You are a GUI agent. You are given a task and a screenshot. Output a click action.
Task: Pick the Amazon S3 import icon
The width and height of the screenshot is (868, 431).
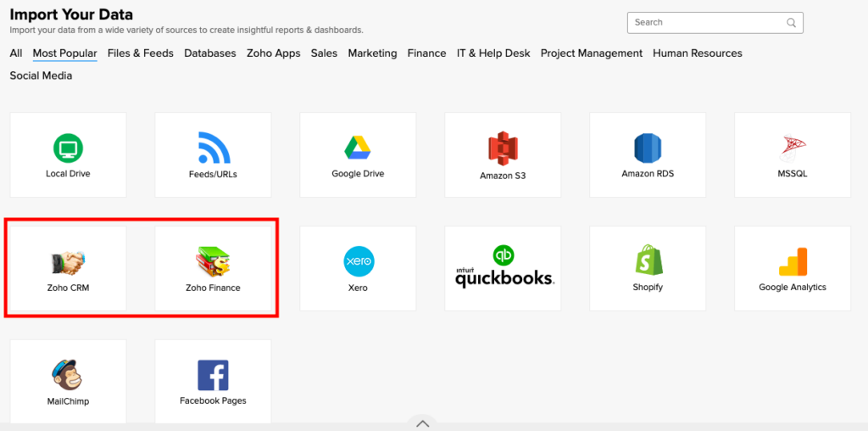[x=503, y=148]
